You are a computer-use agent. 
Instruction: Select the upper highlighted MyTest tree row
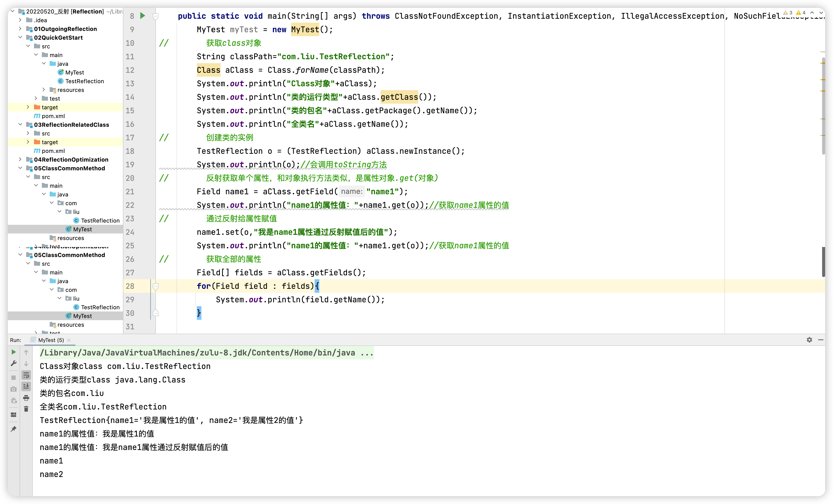point(65,229)
